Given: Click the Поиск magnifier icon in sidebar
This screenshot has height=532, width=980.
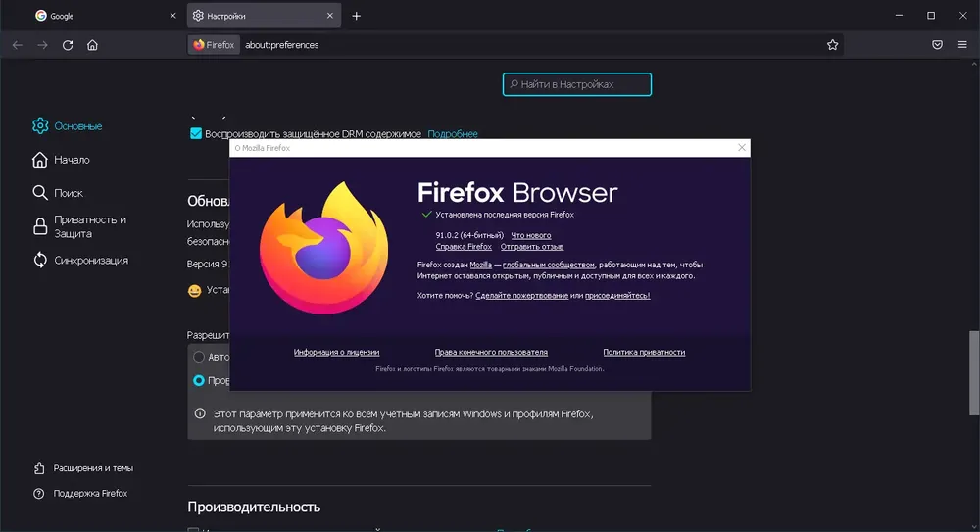Looking at the screenshot, I should 40,193.
